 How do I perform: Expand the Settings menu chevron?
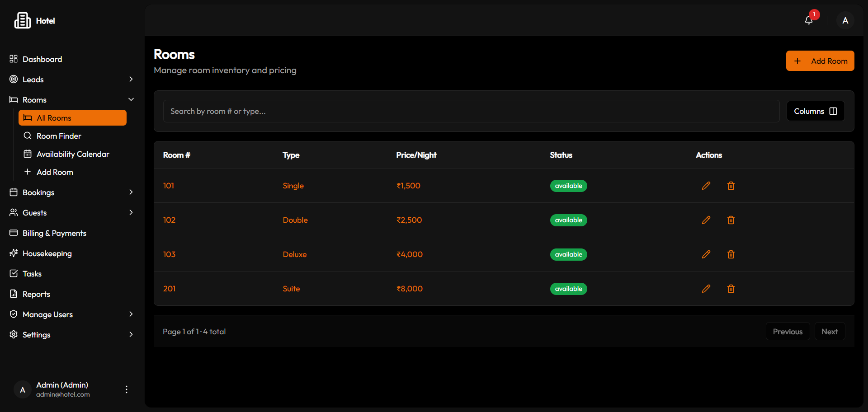(131, 335)
